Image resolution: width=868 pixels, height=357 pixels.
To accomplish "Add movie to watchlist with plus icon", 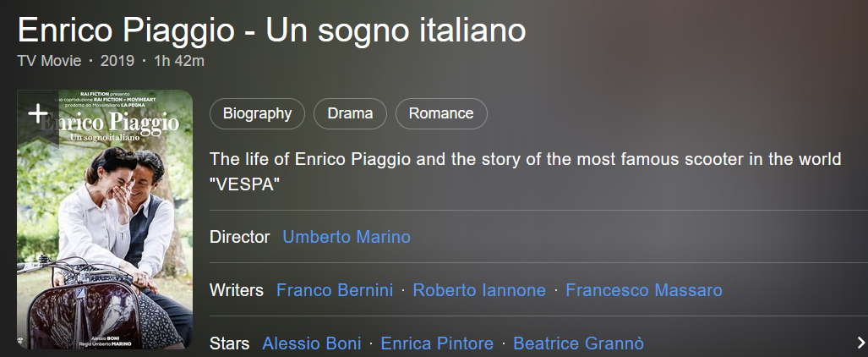I will 37,113.
